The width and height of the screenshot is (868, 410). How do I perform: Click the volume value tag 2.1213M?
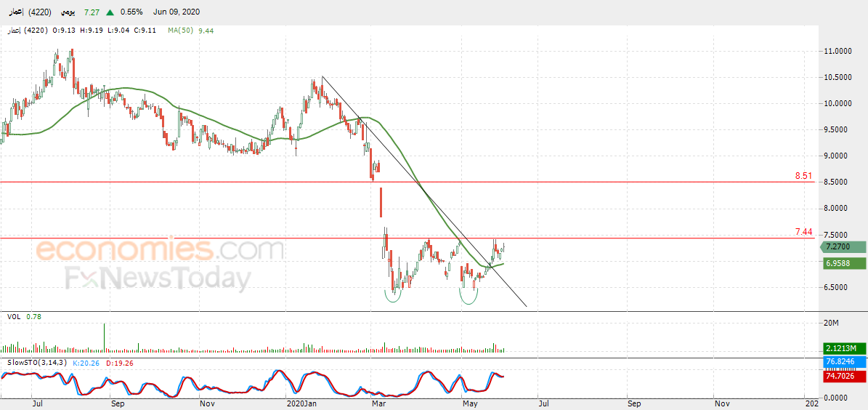[843, 348]
